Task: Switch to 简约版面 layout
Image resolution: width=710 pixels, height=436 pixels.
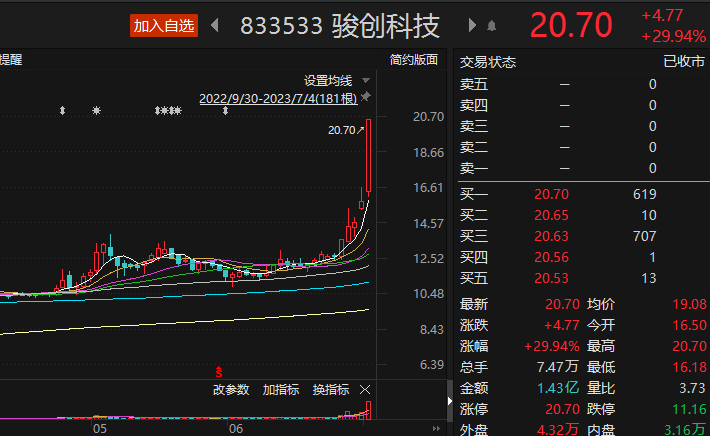Action: [414, 60]
